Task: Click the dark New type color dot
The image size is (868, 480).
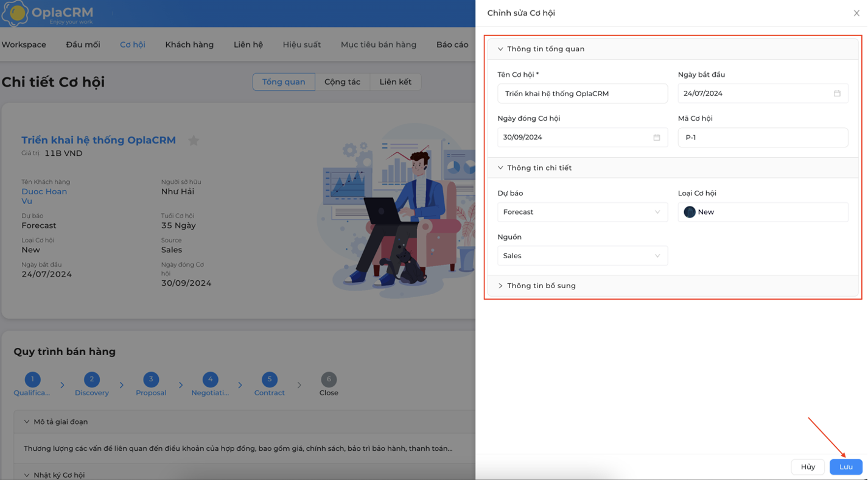Action: [x=689, y=212]
